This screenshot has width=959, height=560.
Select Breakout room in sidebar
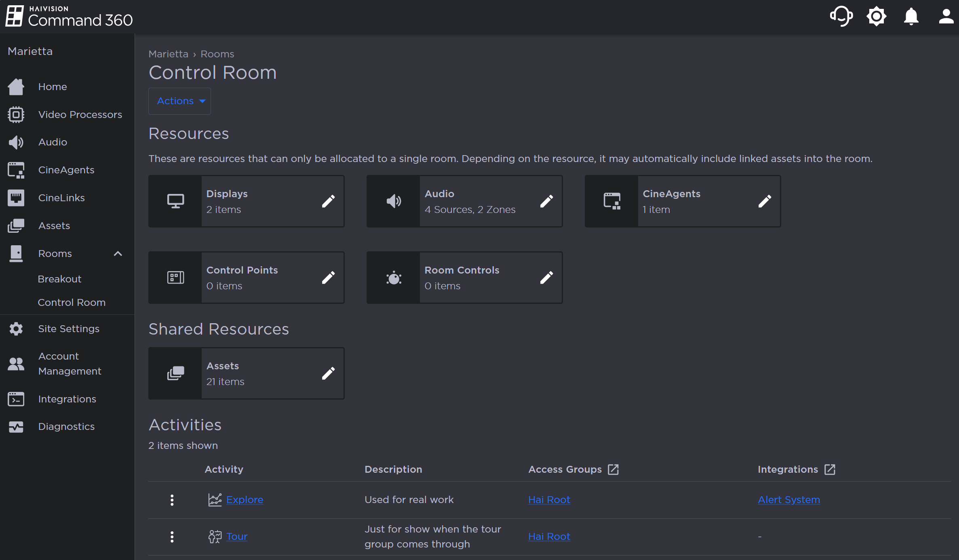[59, 279]
